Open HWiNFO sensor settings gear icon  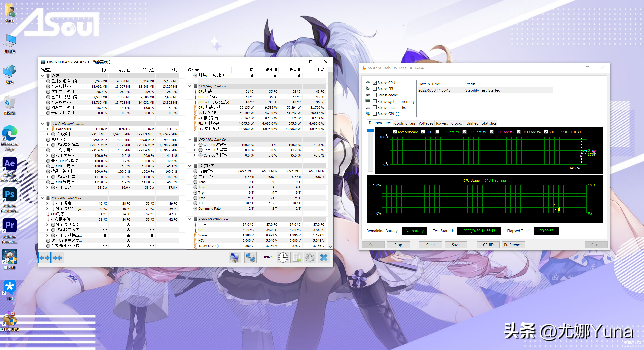(310, 258)
